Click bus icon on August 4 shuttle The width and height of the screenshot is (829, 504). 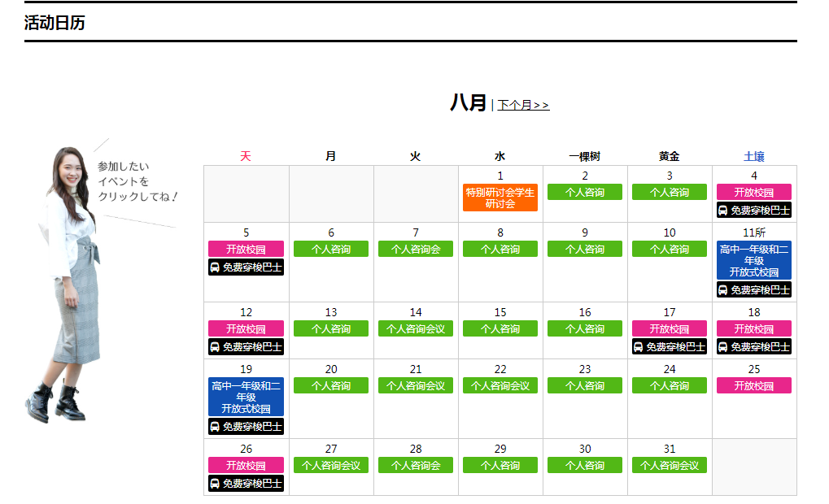click(x=722, y=210)
